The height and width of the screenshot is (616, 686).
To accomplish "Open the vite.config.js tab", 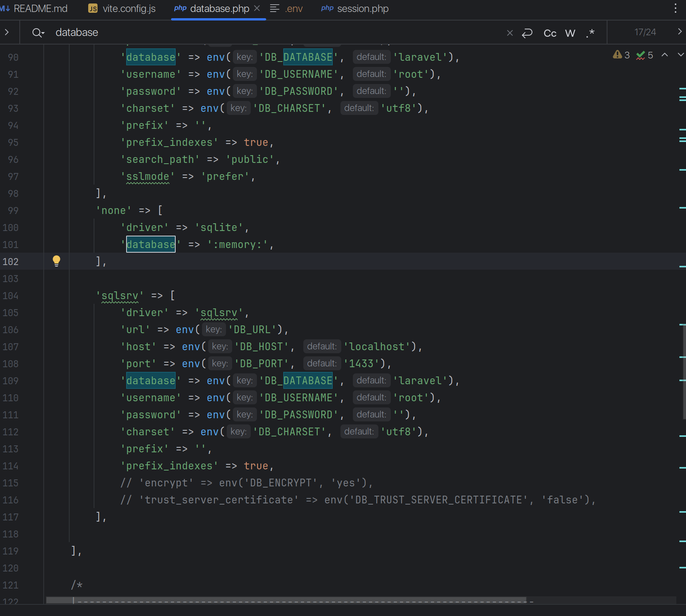I will pos(122,9).
